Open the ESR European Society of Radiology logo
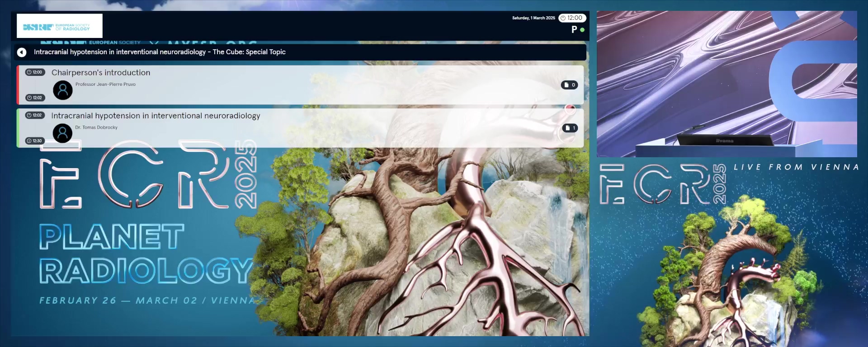 pyautogui.click(x=60, y=26)
